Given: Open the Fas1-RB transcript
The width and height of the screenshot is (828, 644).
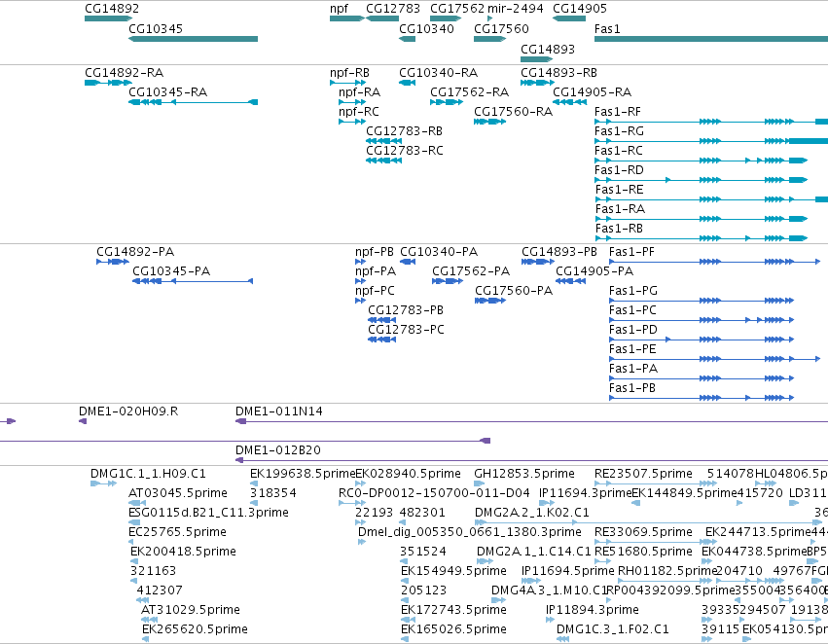Looking at the screenshot, I should pyautogui.click(x=619, y=228).
